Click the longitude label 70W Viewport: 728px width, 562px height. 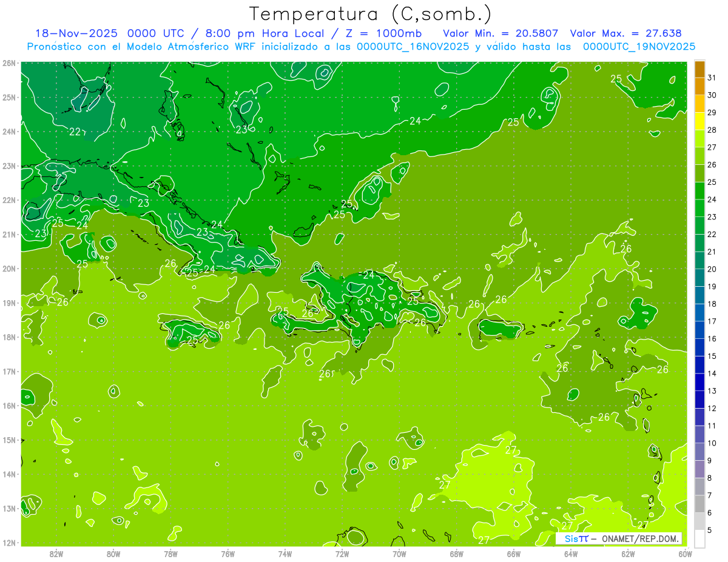coord(399,554)
